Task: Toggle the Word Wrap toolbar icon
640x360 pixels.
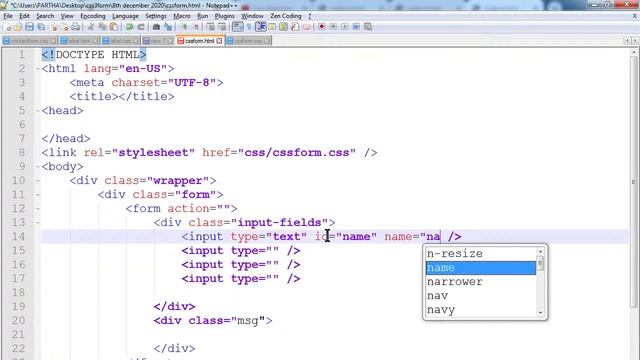Action: tap(238, 27)
